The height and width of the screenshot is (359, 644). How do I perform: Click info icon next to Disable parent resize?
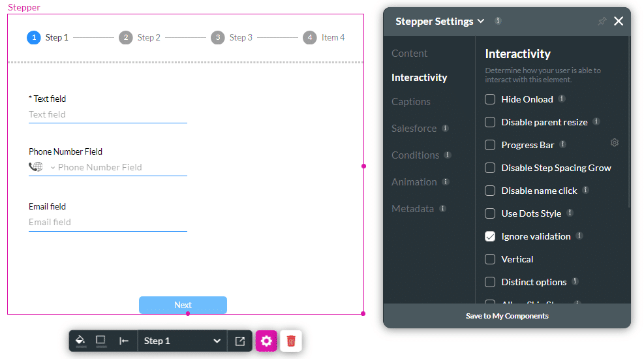(596, 121)
